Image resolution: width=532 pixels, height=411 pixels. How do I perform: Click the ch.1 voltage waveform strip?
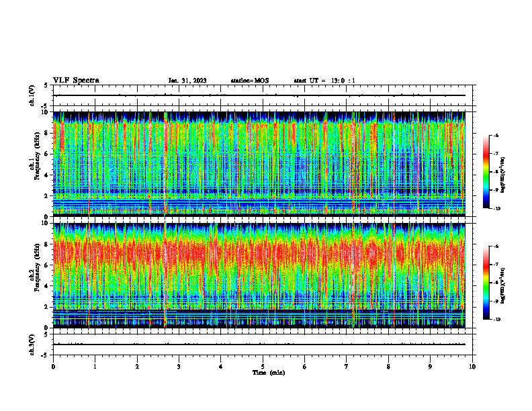click(259, 95)
